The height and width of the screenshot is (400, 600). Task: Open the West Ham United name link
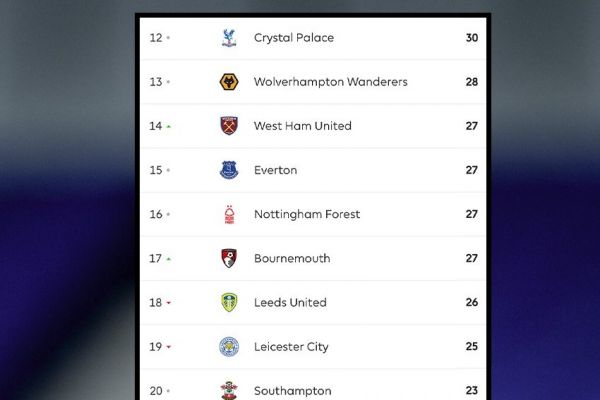[302, 126]
